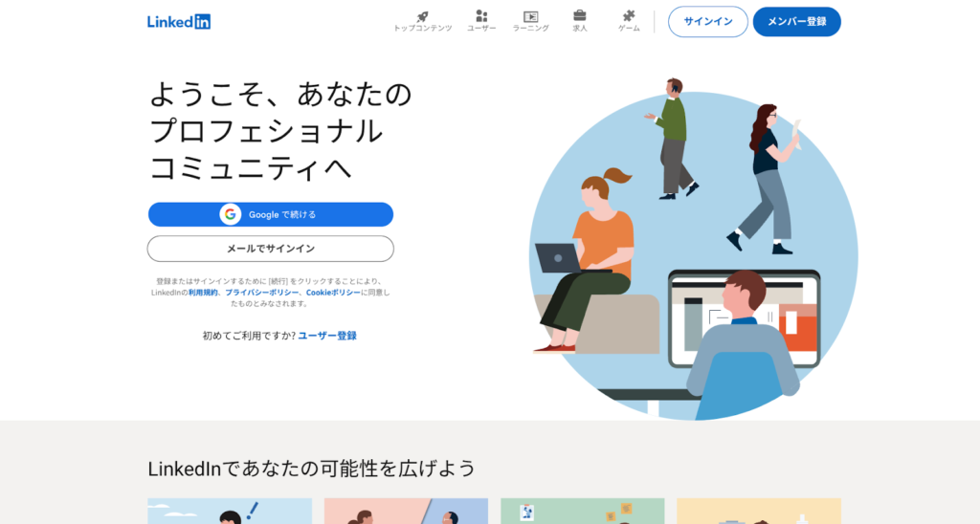The width and height of the screenshot is (980, 524).
Task: Select the pink background card thumbnail
Action: coord(406,511)
